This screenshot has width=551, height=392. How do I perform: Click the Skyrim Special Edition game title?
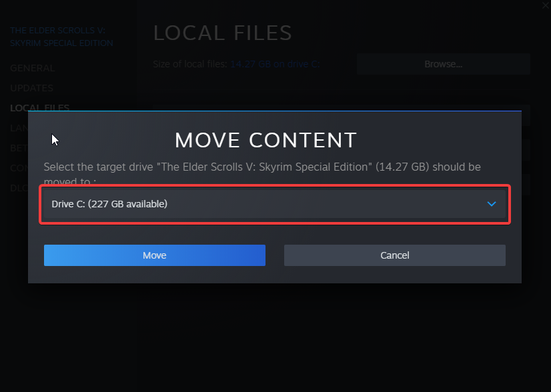61,37
